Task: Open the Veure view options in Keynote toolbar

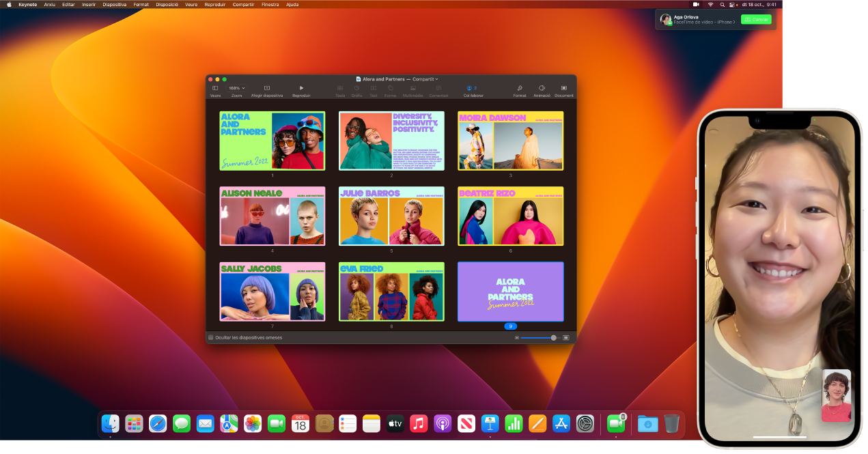Action: pyautogui.click(x=215, y=89)
